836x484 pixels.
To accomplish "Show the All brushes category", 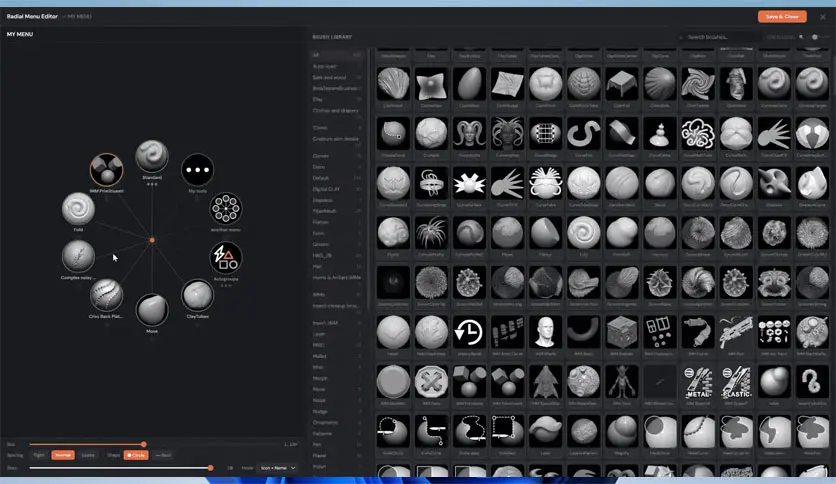I will click(337, 55).
